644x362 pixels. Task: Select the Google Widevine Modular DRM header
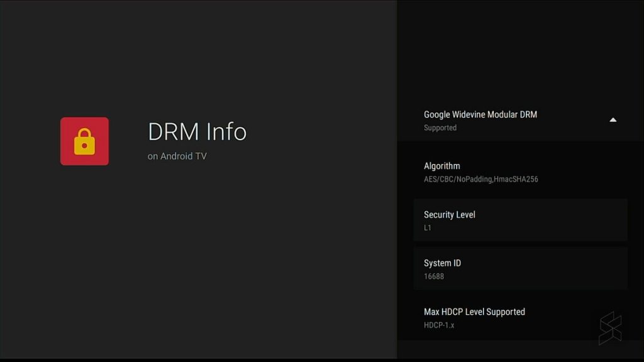520,121
